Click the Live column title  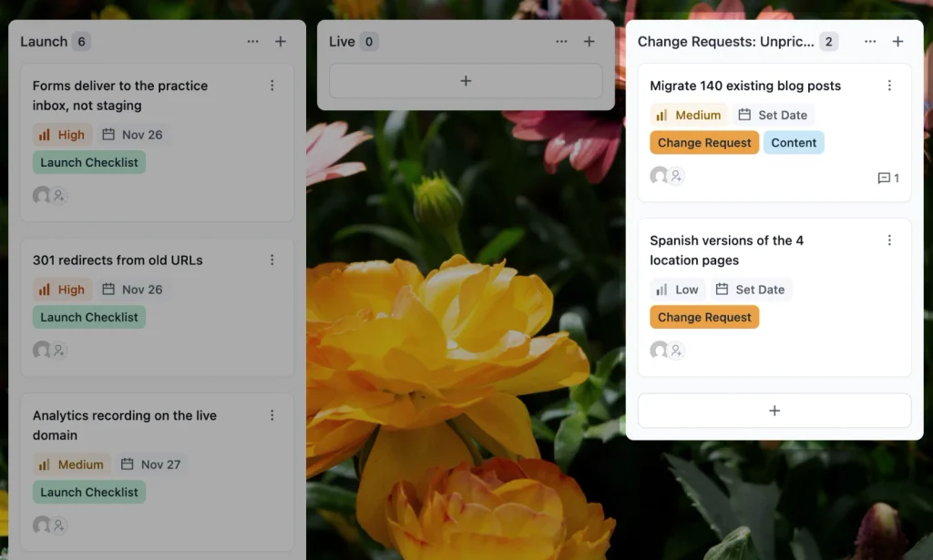click(x=343, y=42)
